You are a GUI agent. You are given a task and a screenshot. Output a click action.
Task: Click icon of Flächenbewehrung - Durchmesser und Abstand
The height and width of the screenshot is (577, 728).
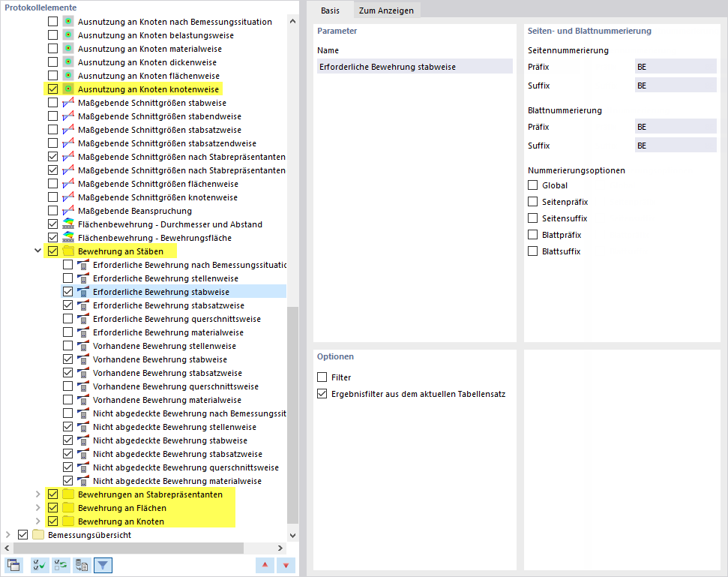coord(68,224)
